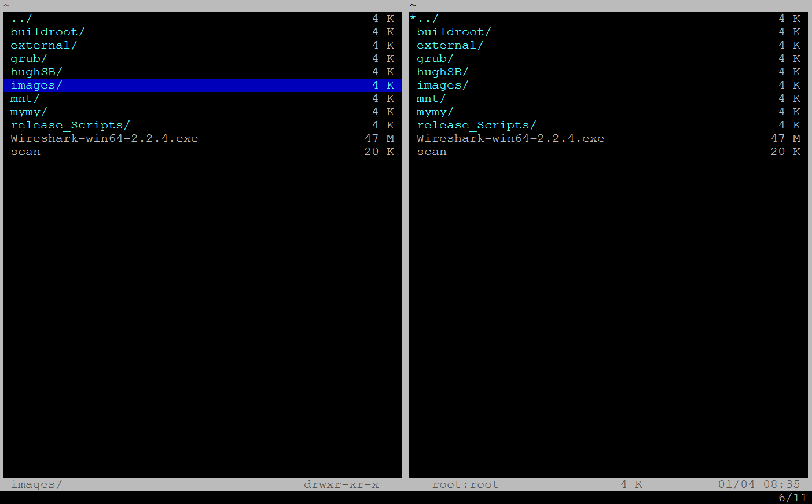Choose mymy/ folder in left pane
Viewport: 812px width, 504px height.
[x=28, y=112]
